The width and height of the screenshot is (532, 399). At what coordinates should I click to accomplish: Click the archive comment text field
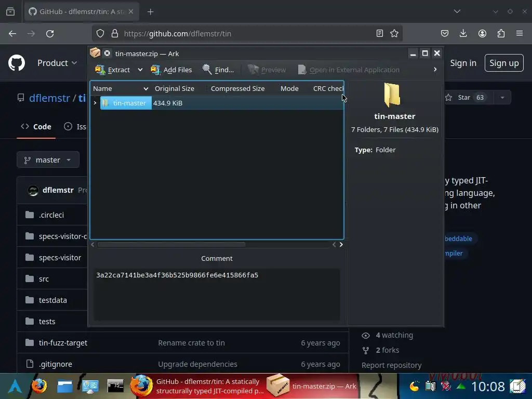pyautogui.click(x=217, y=294)
